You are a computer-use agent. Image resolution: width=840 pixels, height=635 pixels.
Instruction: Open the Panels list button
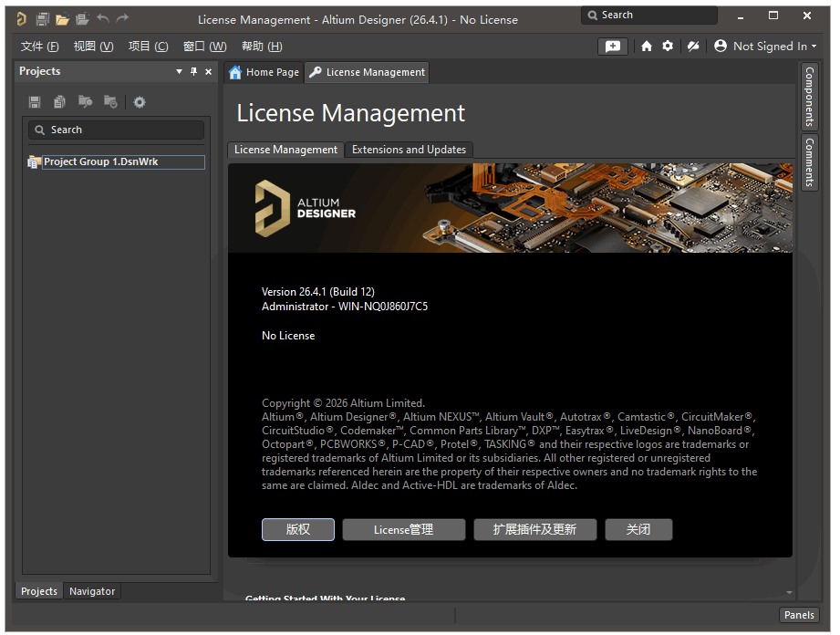[x=799, y=615]
